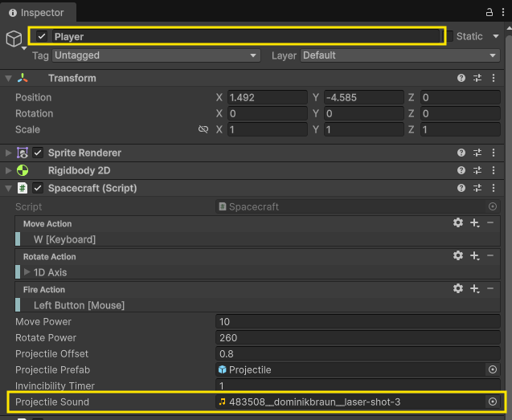Add a binding to Rotate Action
This screenshot has width=512, height=420.
[x=474, y=256]
